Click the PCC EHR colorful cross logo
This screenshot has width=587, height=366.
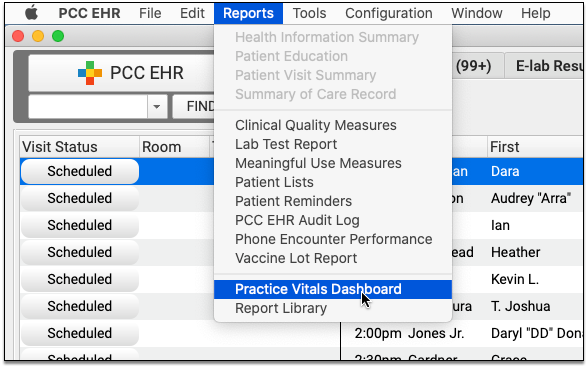click(90, 73)
